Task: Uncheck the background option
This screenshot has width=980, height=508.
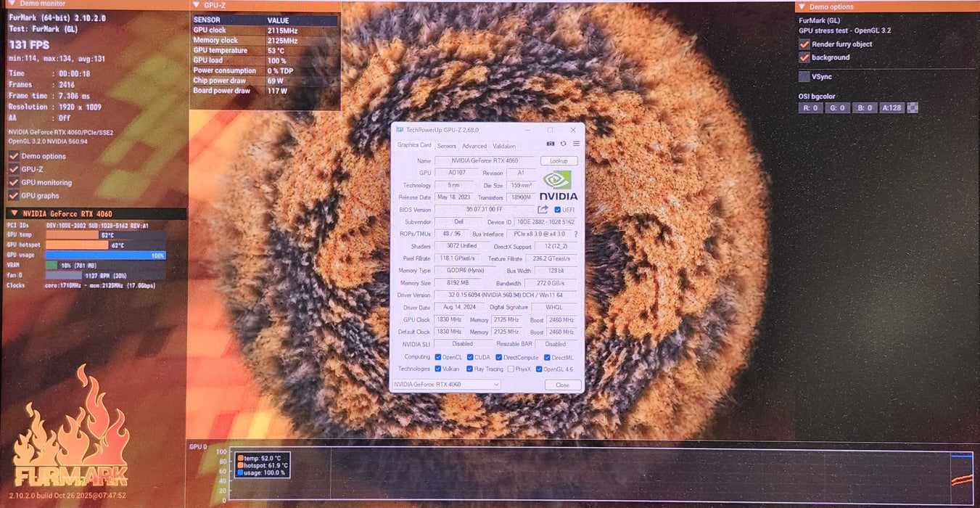Action: pos(804,57)
